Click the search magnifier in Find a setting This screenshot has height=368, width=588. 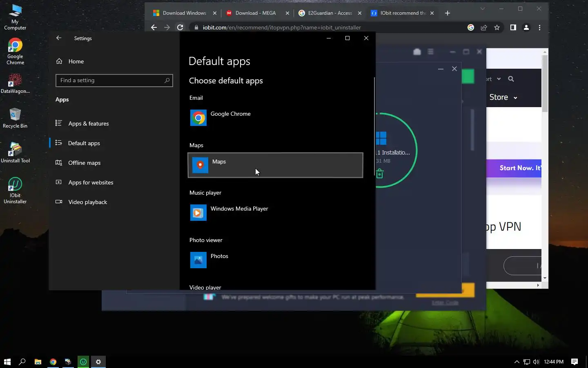coord(167,81)
